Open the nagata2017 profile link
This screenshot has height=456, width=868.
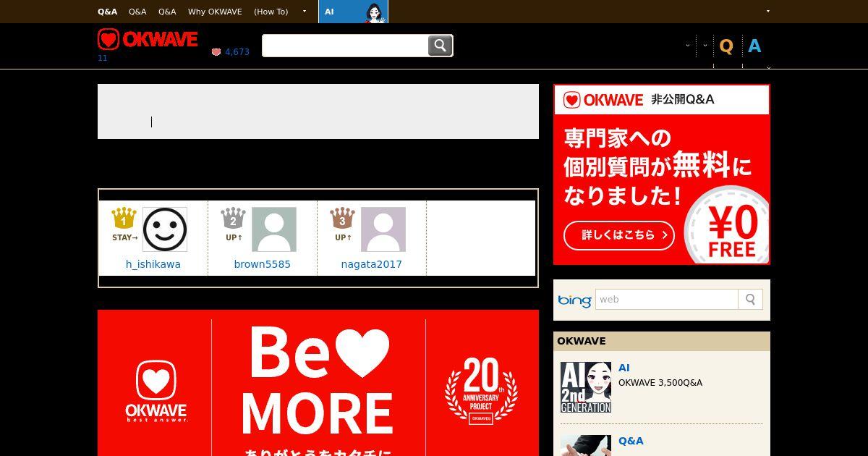[372, 264]
